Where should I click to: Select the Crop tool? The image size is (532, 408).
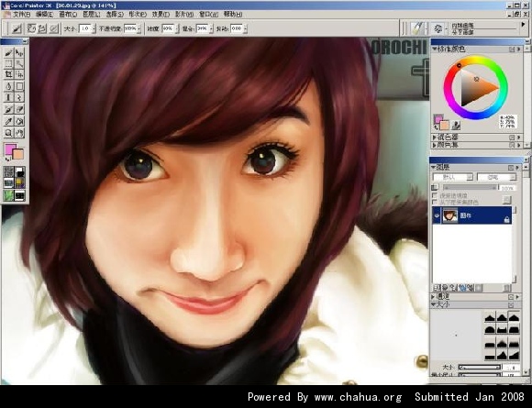click(9, 74)
